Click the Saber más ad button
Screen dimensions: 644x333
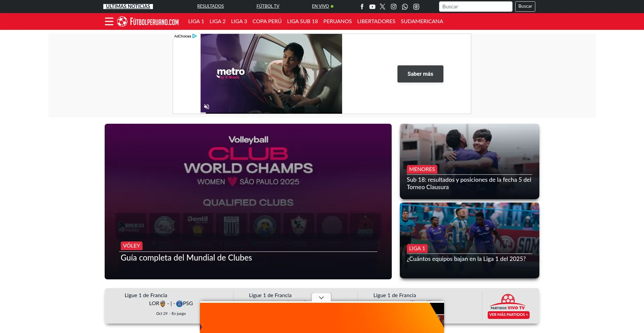point(420,74)
